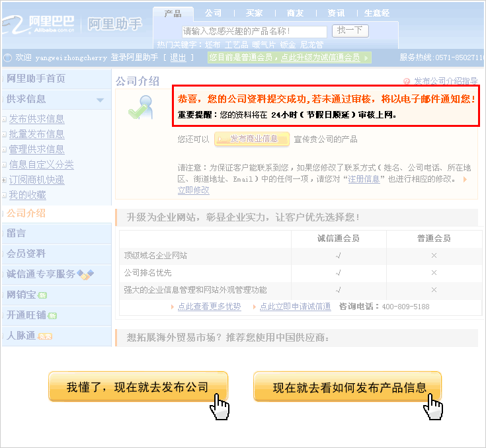Select the 产品 search tab

(173, 13)
